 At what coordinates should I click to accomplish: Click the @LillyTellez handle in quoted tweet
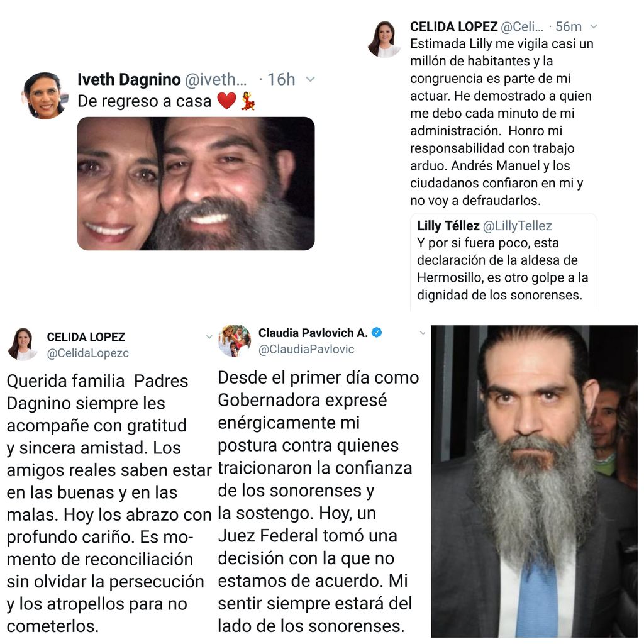click(x=517, y=226)
